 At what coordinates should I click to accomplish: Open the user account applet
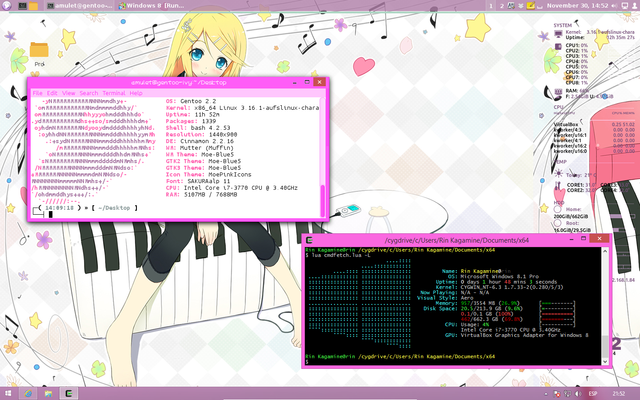pyautogui.click(x=634, y=6)
